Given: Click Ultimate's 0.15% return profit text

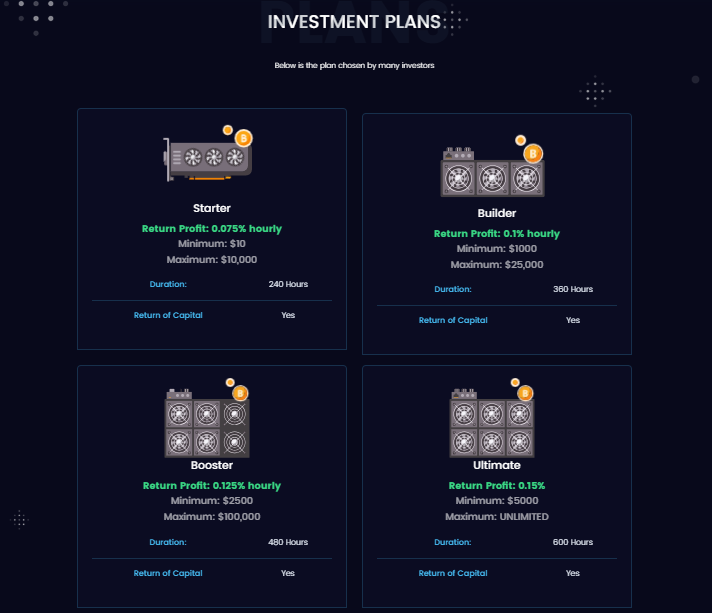Looking at the screenshot, I should pos(497,485).
